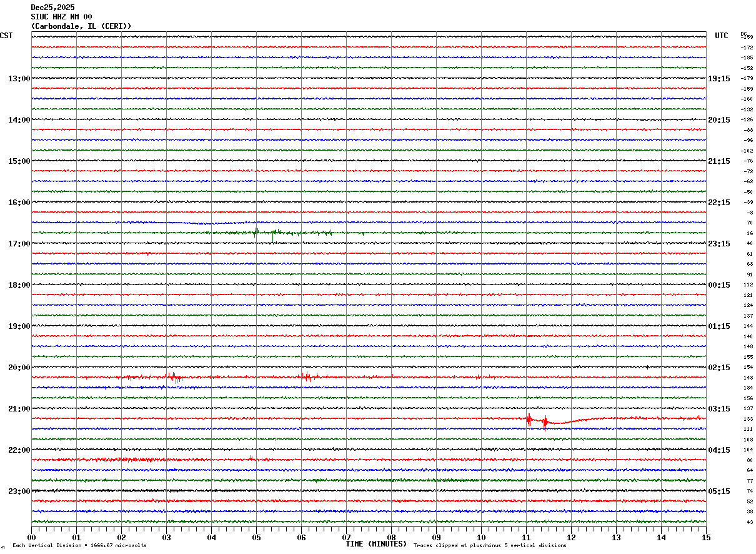Click the 05:15 UTC time label
Screen dimensions: 756x554
[x=718, y=491]
